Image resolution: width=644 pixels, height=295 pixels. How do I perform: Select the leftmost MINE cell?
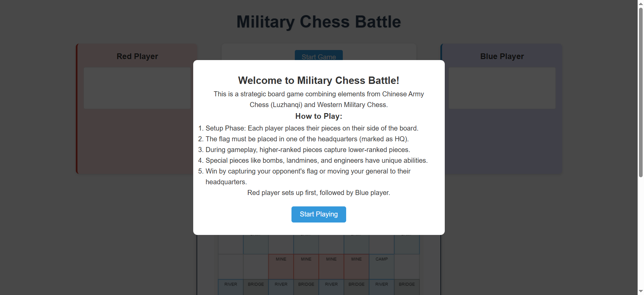click(x=281, y=266)
